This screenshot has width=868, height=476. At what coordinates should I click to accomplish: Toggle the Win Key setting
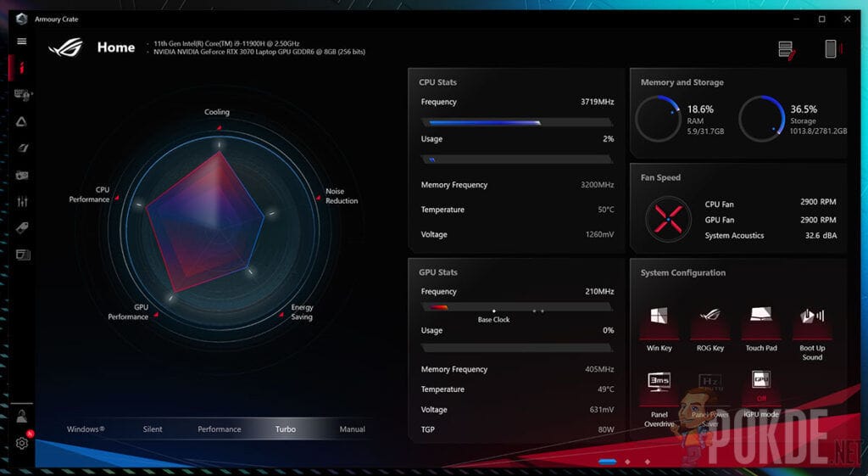pyautogui.click(x=659, y=328)
